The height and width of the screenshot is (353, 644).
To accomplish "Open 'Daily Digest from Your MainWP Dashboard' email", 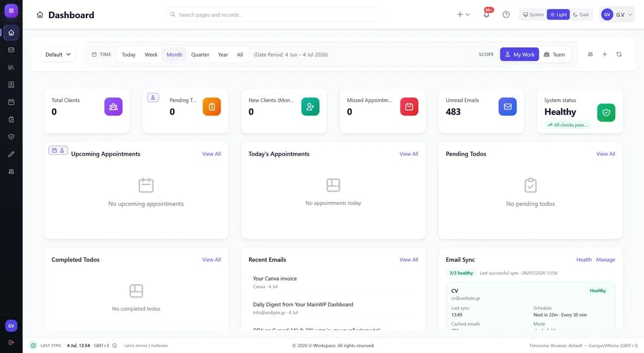I will coord(333,308).
